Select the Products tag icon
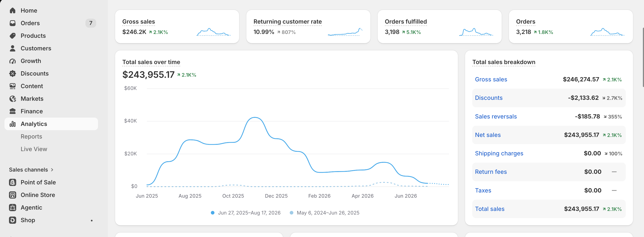 point(13,36)
